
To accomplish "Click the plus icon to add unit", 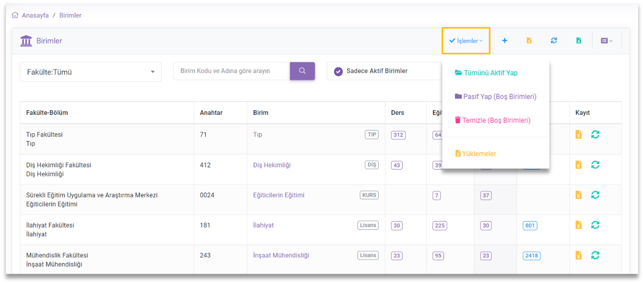I will [504, 41].
